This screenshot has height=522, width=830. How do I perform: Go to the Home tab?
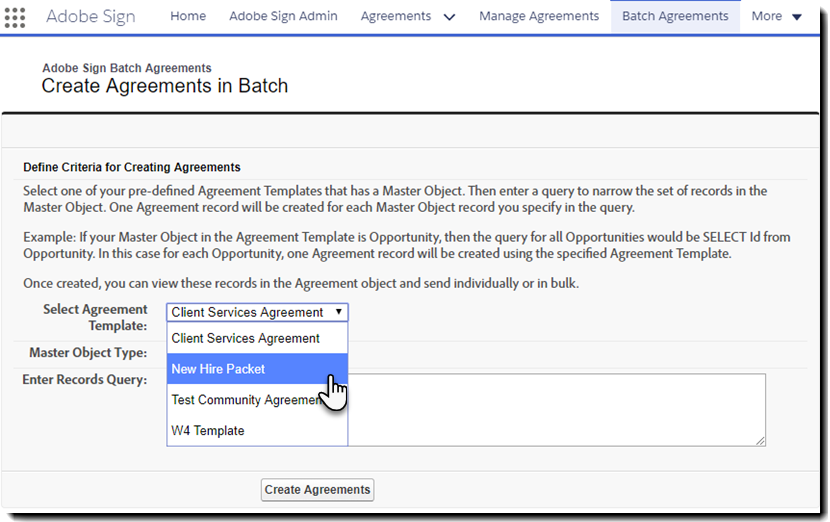(188, 16)
